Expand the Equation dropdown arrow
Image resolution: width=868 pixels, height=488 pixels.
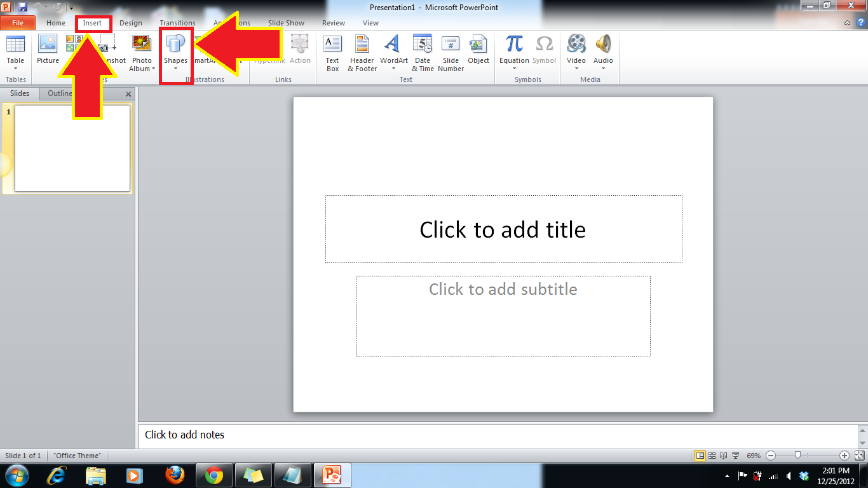(x=514, y=69)
